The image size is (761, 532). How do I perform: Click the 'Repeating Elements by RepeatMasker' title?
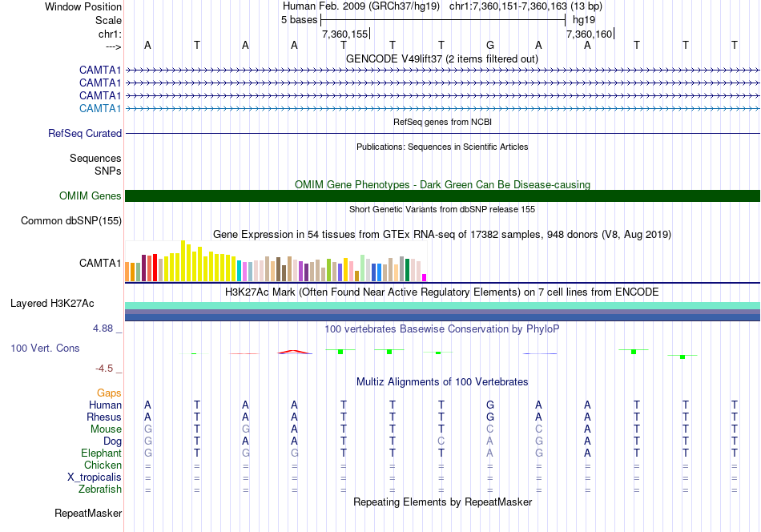tap(442, 502)
